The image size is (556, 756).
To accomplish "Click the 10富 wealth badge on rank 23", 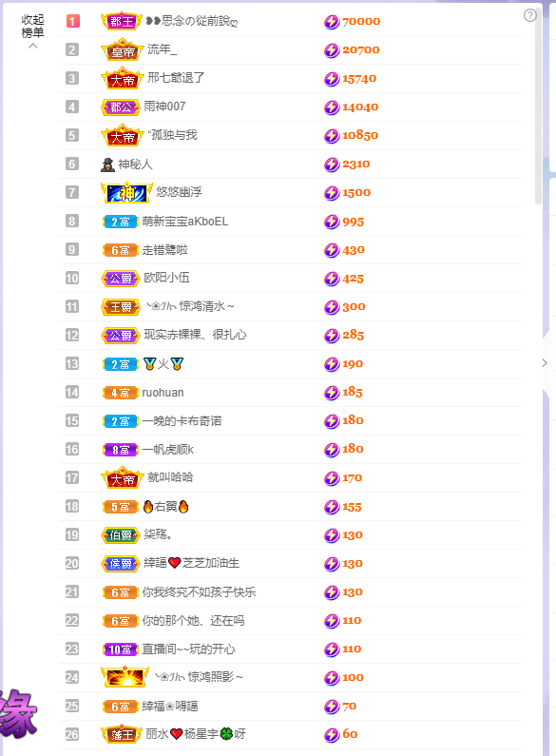I will (121, 649).
